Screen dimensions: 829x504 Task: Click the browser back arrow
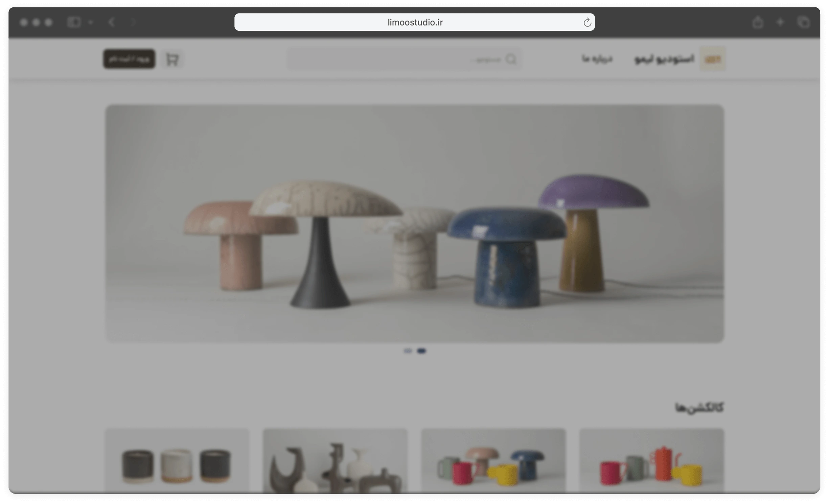click(112, 22)
